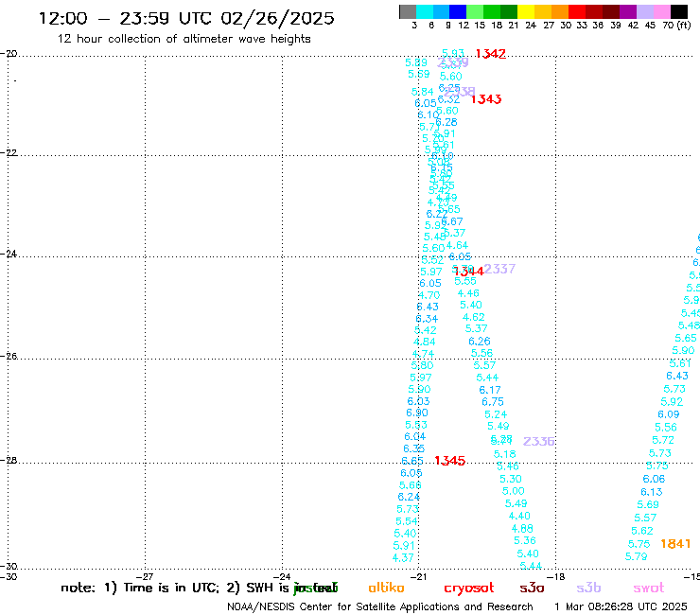Click the wave height value 4.88
Viewport: 700px width, 615px height.
tap(522, 528)
